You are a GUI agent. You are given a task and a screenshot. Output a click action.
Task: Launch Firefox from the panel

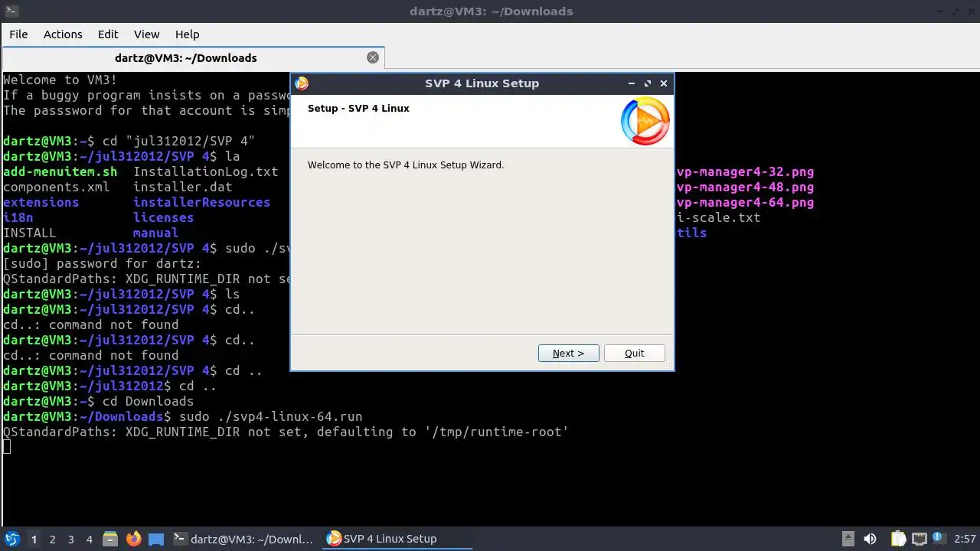click(133, 539)
